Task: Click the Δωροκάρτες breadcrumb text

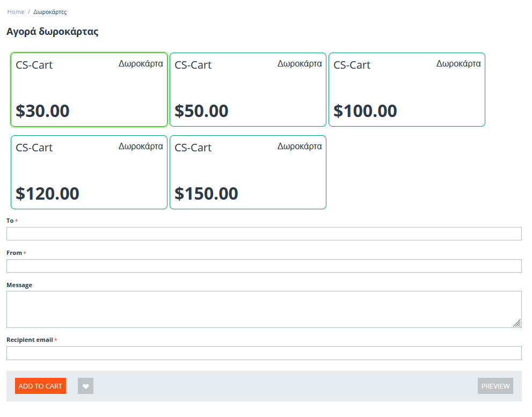Action: [x=50, y=12]
